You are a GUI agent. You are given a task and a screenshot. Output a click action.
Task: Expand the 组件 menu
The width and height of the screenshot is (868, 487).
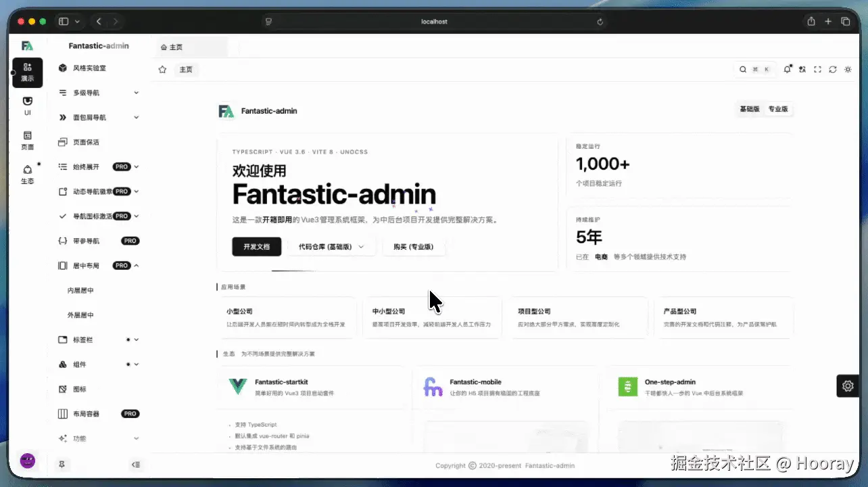tap(99, 365)
